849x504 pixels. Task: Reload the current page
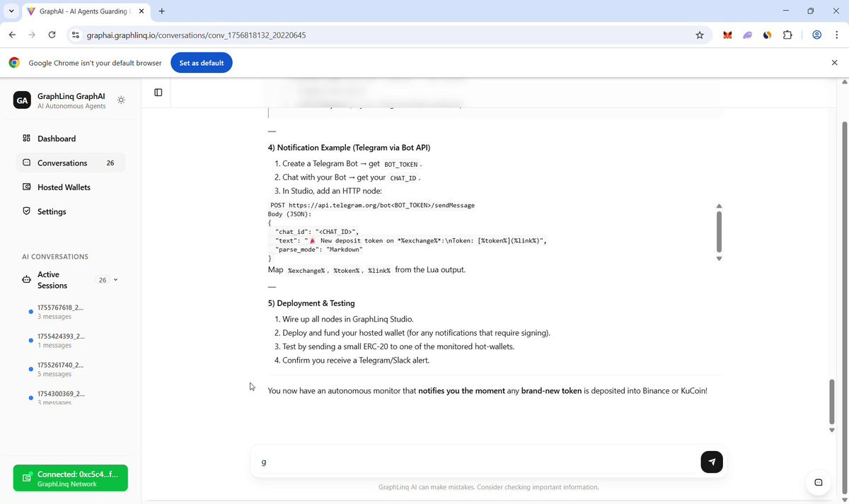coord(52,35)
